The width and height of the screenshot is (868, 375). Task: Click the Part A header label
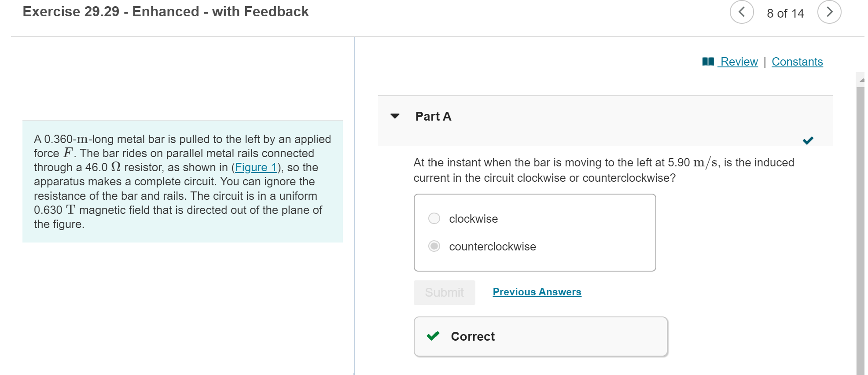point(433,116)
